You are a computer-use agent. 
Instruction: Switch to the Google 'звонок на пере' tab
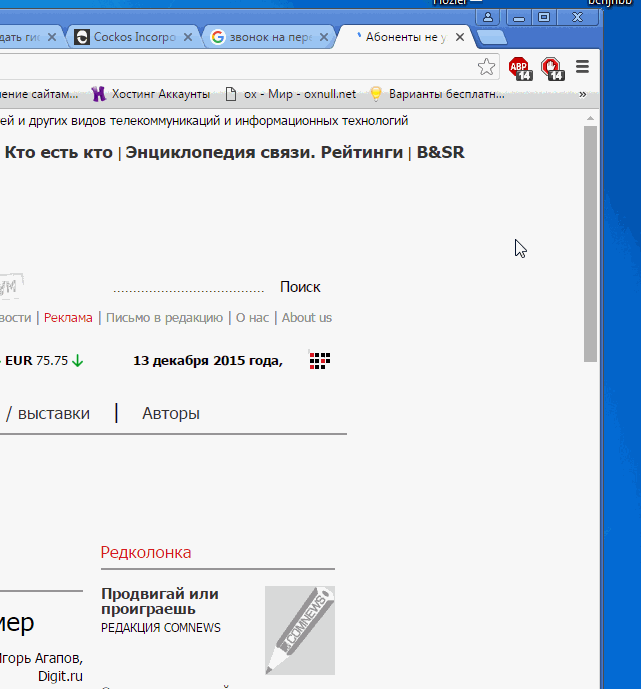tap(261, 37)
